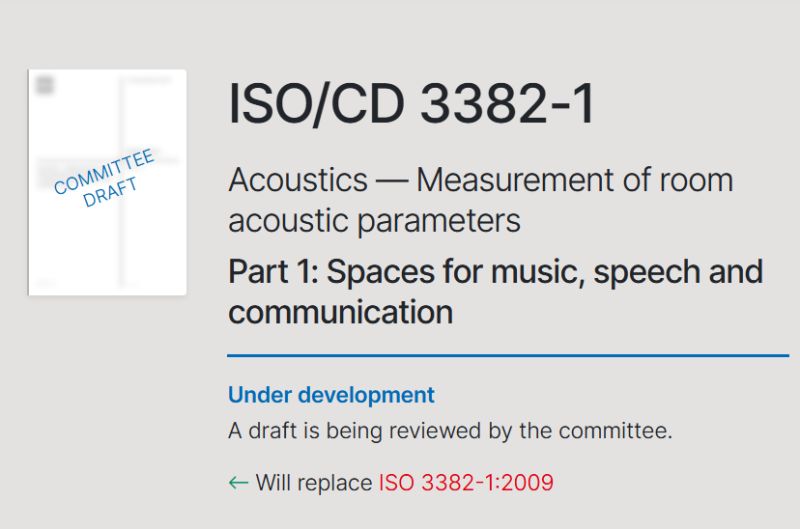Click the blue horizontal divider line
The image size is (800, 529).
pyautogui.click(x=508, y=355)
